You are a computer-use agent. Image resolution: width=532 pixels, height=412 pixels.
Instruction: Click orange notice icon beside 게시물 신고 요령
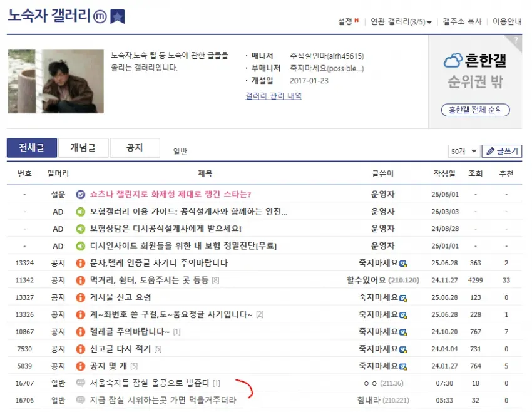point(80,297)
